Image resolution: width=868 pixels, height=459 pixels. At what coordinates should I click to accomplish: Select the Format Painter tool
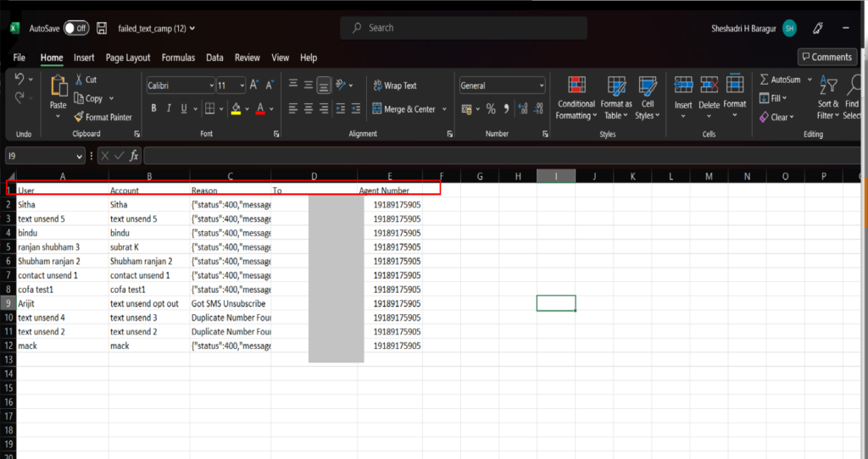pos(103,117)
